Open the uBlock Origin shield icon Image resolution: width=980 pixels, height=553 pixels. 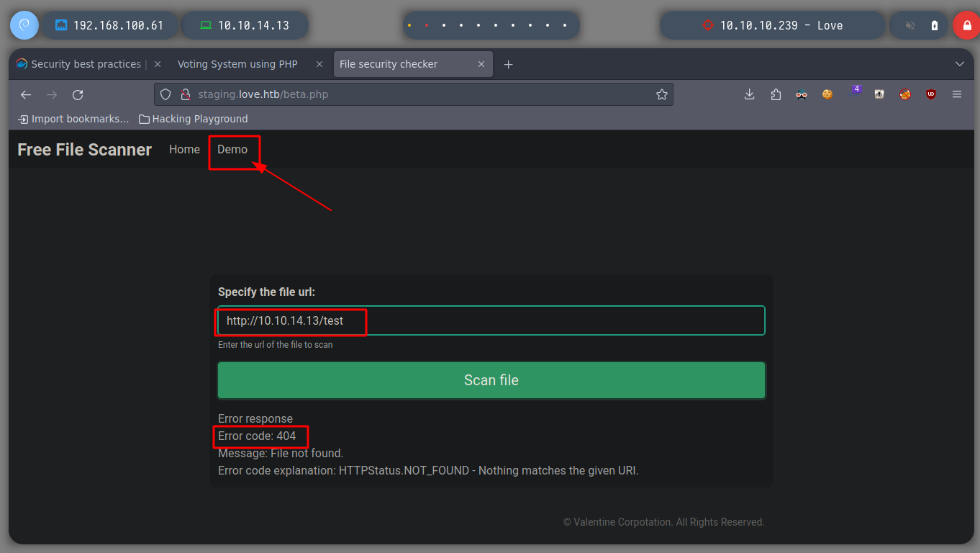click(931, 94)
